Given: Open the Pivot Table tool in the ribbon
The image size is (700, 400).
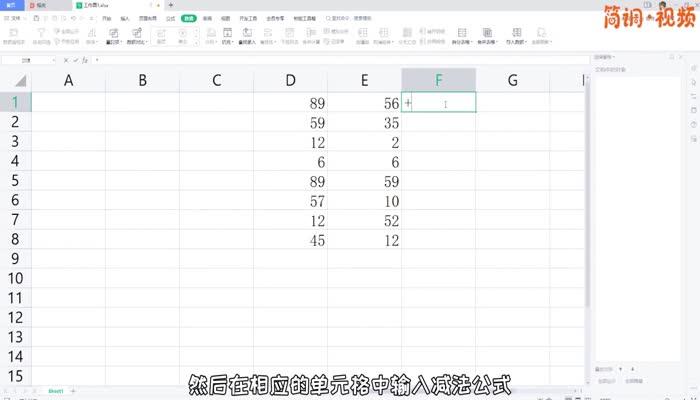Looking at the screenshot, I should pyautogui.click(x=14, y=35).
